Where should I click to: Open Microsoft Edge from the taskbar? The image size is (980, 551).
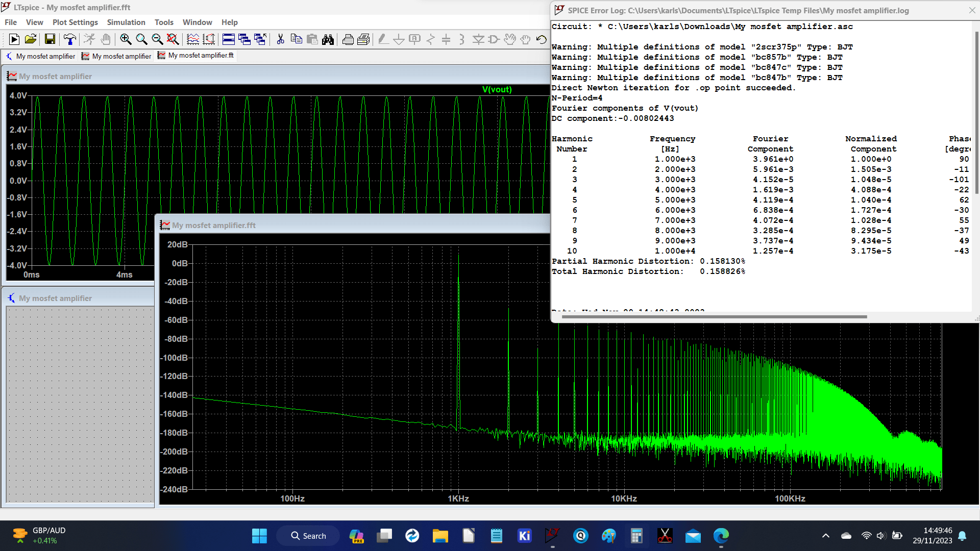click(x=721, y=536)
